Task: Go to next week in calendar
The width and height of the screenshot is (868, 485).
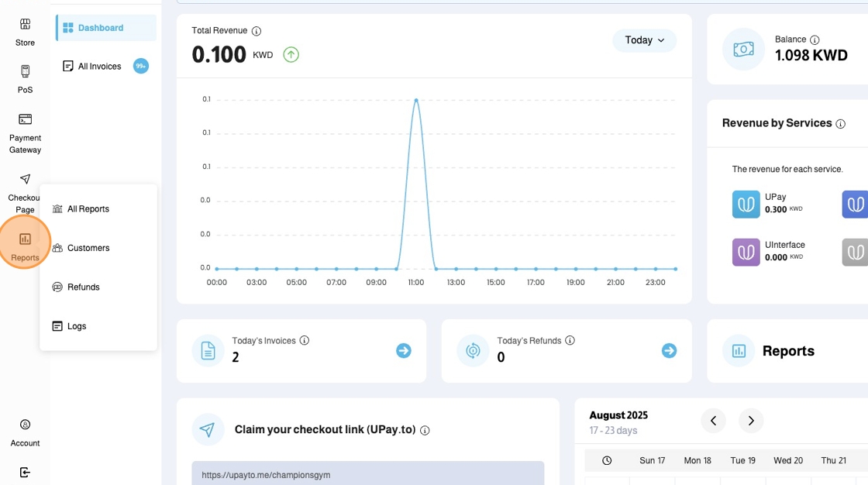Action: point(751,421)
